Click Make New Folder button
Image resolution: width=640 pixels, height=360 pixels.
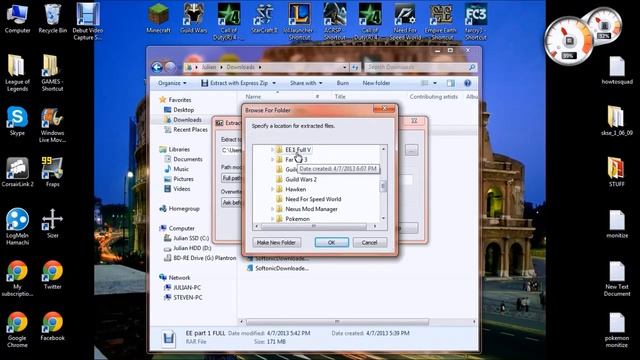(x=277, y=242)
